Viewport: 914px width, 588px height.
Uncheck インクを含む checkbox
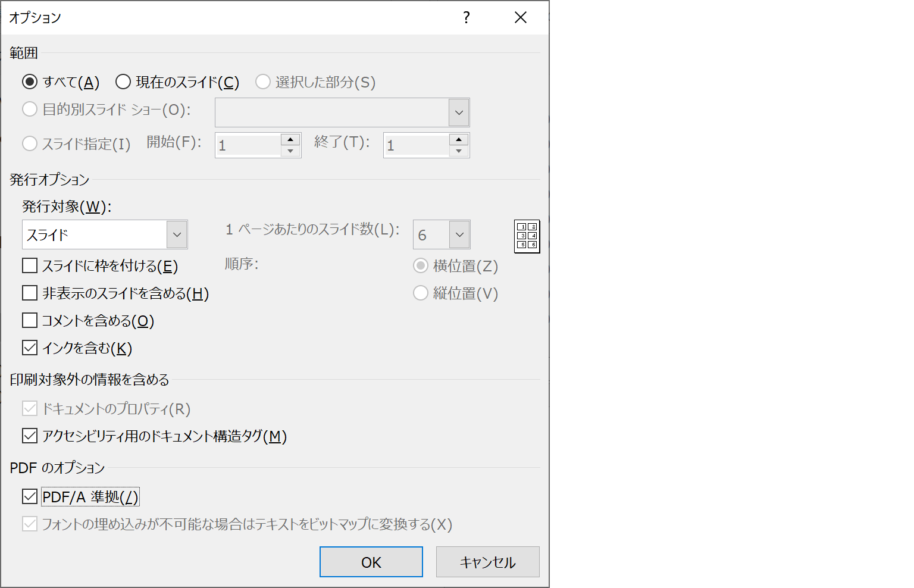30,348
